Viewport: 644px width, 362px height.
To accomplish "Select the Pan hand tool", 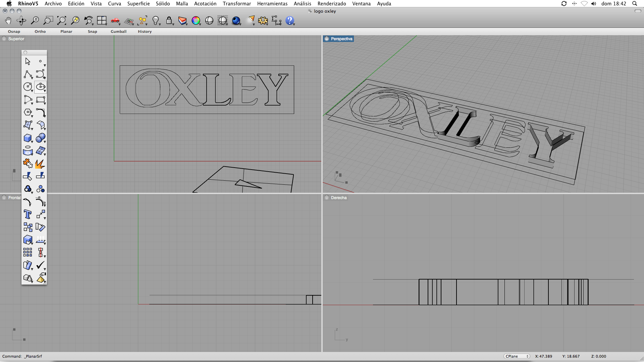I will [8, 21].
